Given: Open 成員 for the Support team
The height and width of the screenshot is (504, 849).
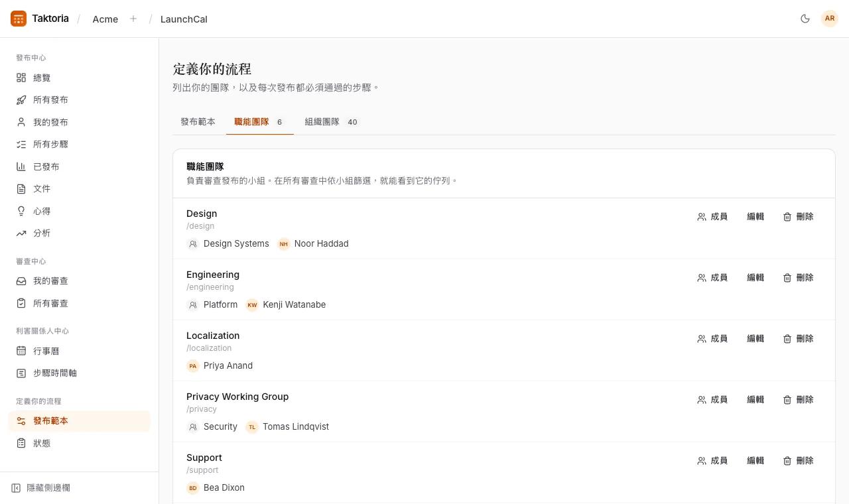Looking at the screenshot, I should [712, 461].
